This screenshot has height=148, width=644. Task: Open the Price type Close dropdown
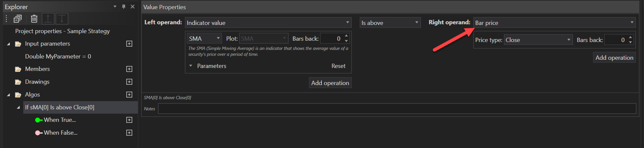click(538, 40)
